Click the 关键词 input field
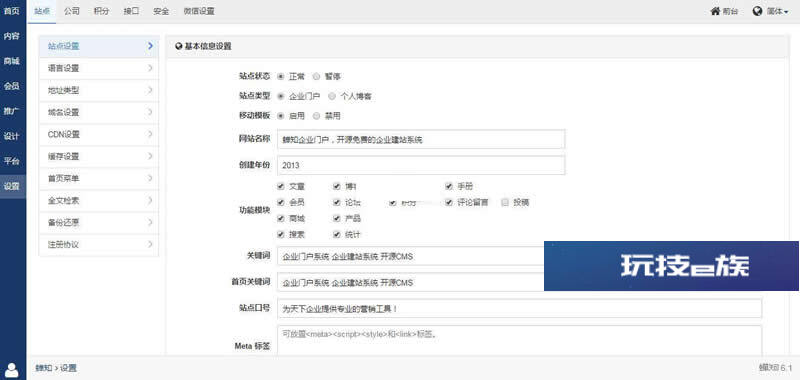This screenshot has width=800, height=380. [411, 256]
